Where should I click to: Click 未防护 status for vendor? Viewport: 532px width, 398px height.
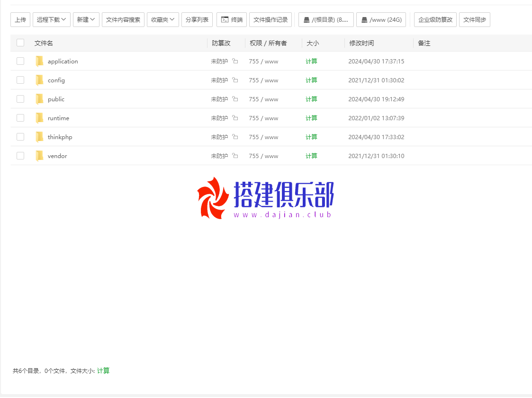point(219,156)
